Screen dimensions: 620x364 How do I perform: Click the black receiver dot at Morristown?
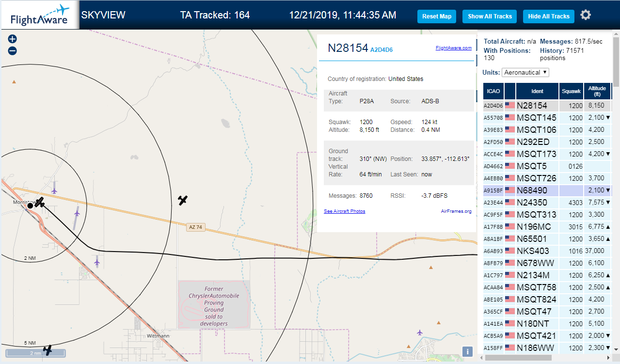coord(30,206)
